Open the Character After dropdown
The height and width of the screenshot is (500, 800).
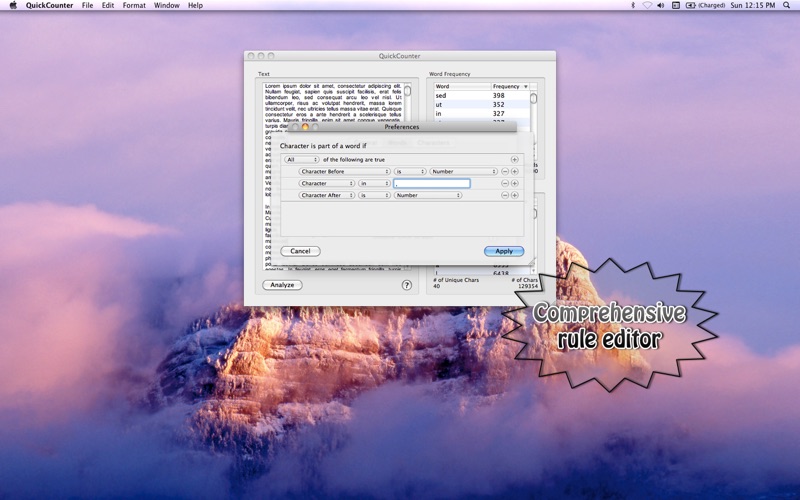(x=327, y=195)
